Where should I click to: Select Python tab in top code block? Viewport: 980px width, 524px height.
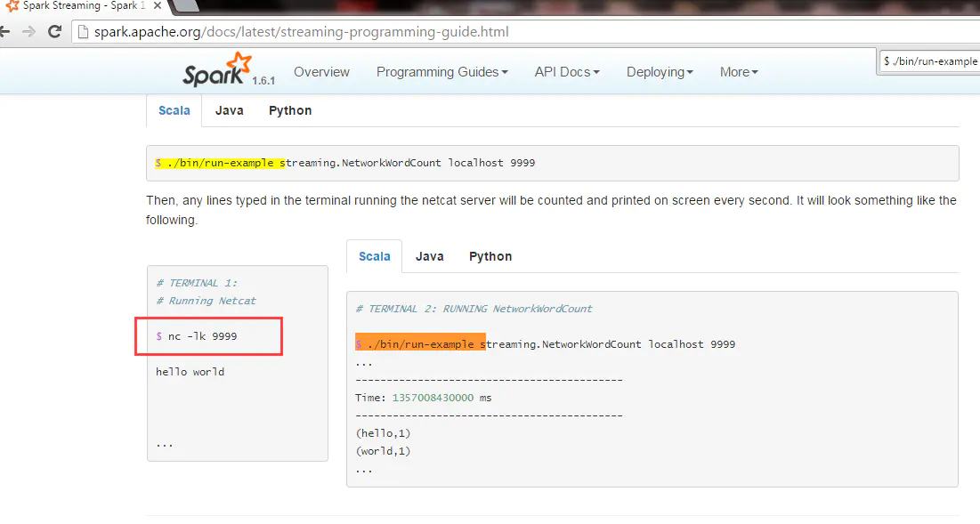pyautogui.click(x=290, y=110)
